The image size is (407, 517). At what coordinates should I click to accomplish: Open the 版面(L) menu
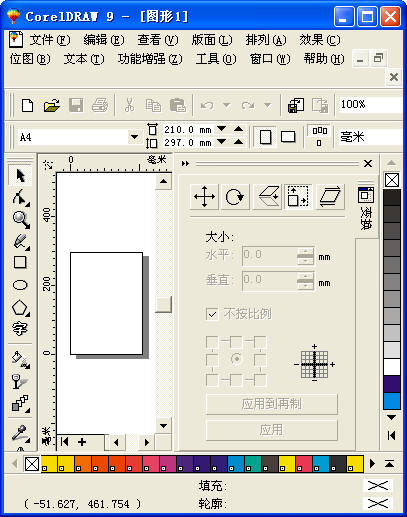pos(212,40)
